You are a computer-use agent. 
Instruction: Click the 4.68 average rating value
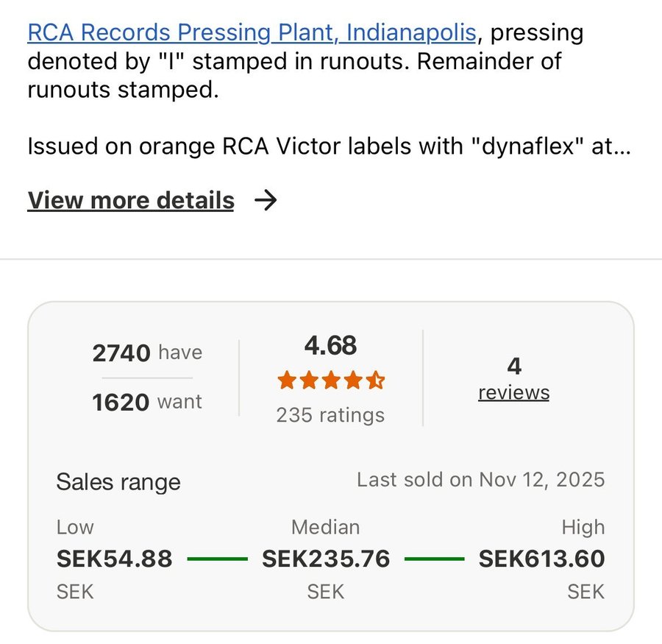pyautogui.click(x=330, y=345)
